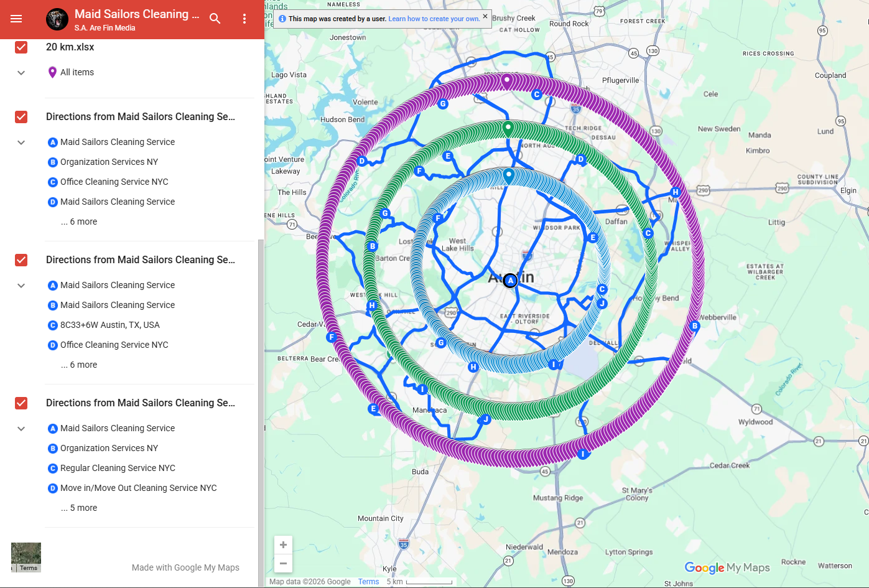This screenshot has width=869, height=588.
Task: Click waypoint E marker west of Manchaca
Action: pos(373,409)
